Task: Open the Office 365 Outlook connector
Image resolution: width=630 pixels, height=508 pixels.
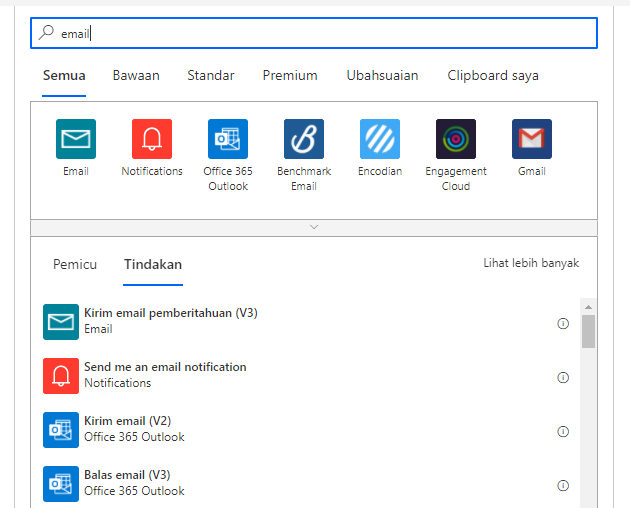Action: coord(228,139)
